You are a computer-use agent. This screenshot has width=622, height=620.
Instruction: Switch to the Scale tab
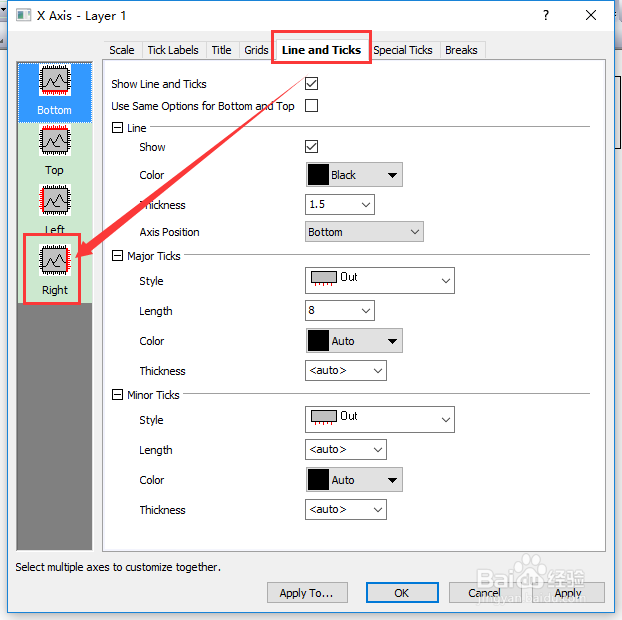[122, 50]
